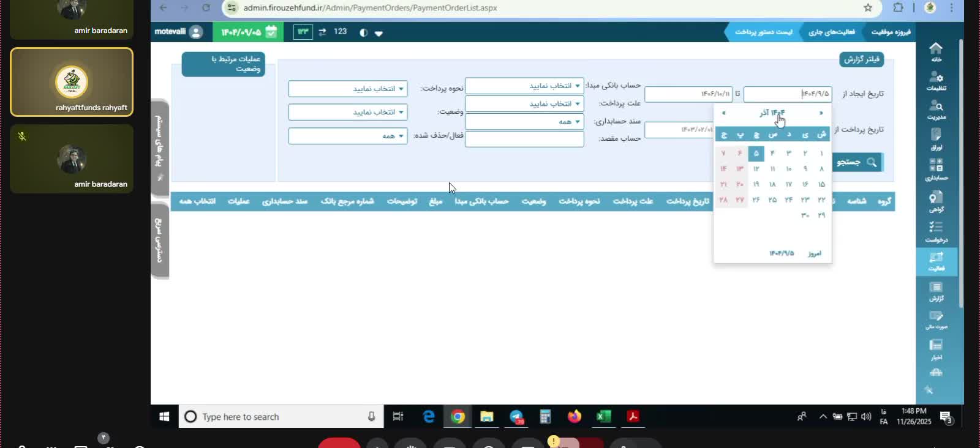This screenshot has height=448, width=980.
Task: Click the فعالیت‌های جاری breadcrumb tab
Action: tap(831, 32)
